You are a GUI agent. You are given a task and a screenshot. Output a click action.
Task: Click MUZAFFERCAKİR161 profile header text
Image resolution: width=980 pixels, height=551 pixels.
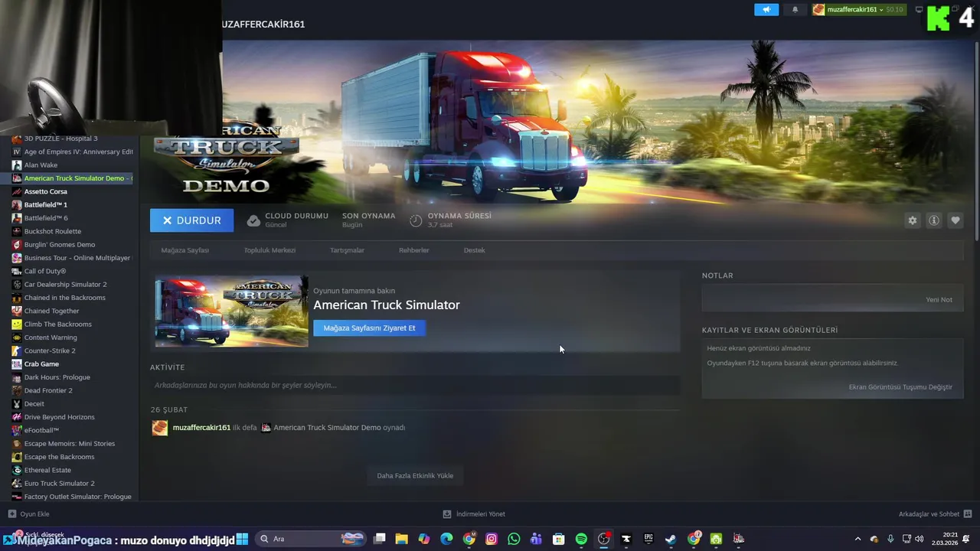263,24
